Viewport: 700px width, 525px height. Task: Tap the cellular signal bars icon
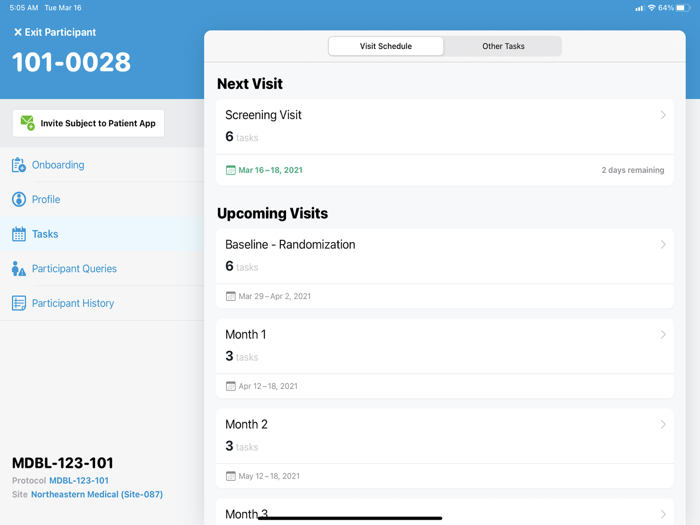[639, 8]
